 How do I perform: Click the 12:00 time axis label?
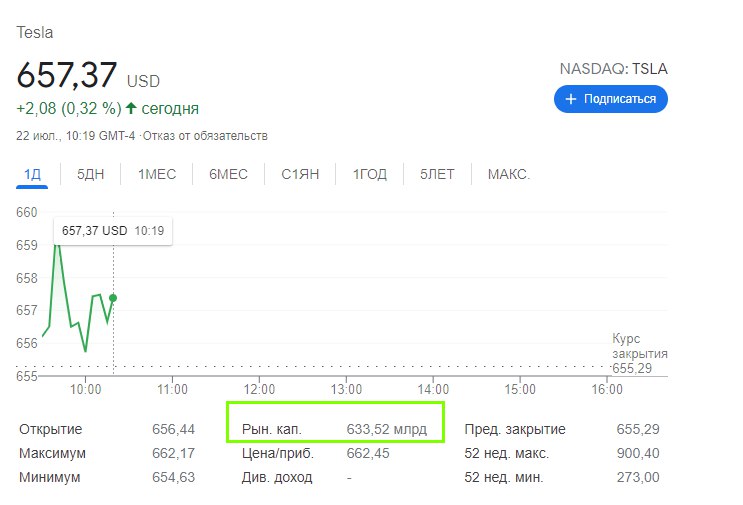(259, 389)
